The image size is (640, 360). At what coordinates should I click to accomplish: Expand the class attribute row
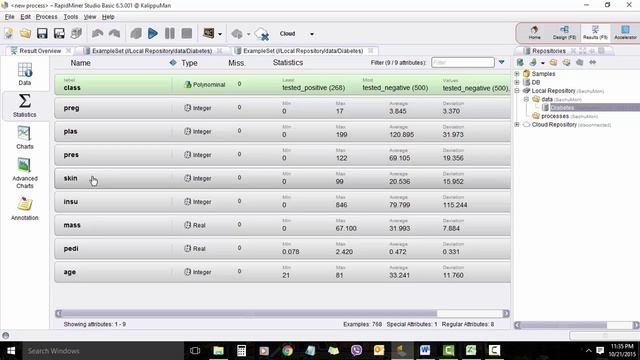[282, 84]
